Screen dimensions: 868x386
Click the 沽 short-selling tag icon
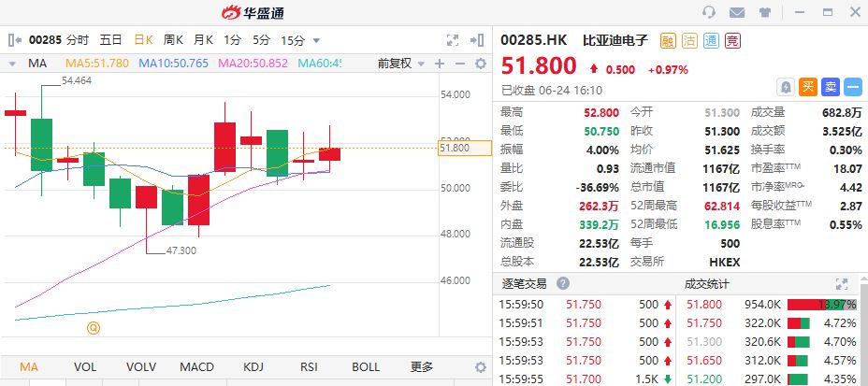pos(689,40)
